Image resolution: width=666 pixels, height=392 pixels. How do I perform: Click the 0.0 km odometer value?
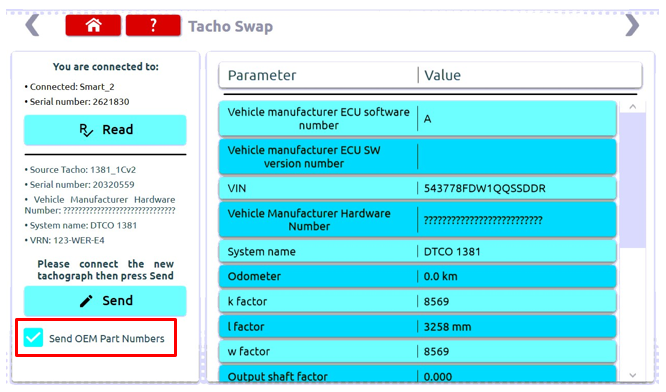[440, 276]
